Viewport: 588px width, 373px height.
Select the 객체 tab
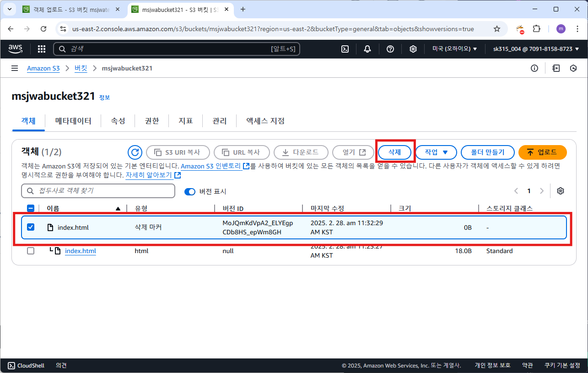point(28,121)
